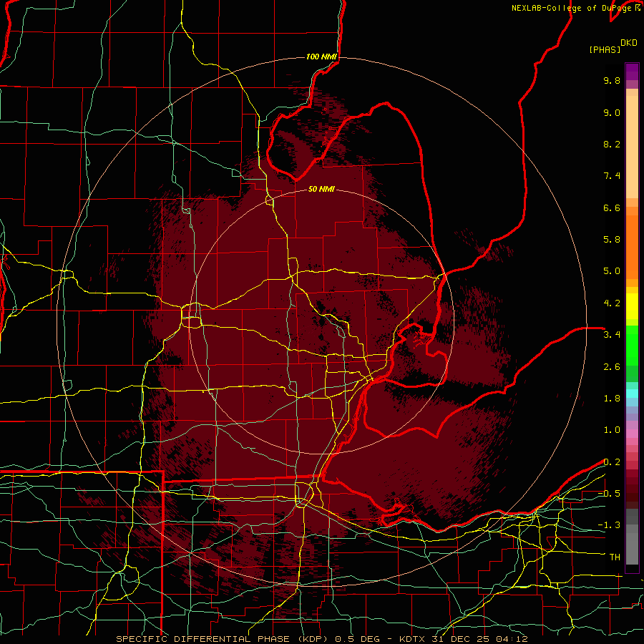Click the TH threshold label on scale

615,557
